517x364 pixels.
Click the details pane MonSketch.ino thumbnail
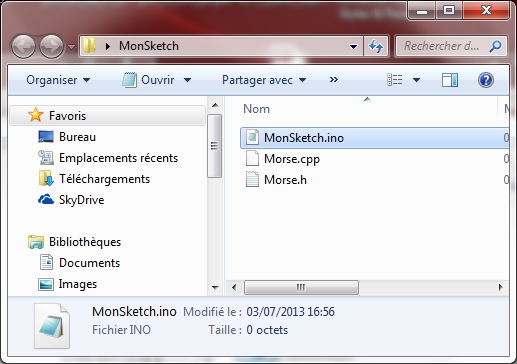point(52,326)
